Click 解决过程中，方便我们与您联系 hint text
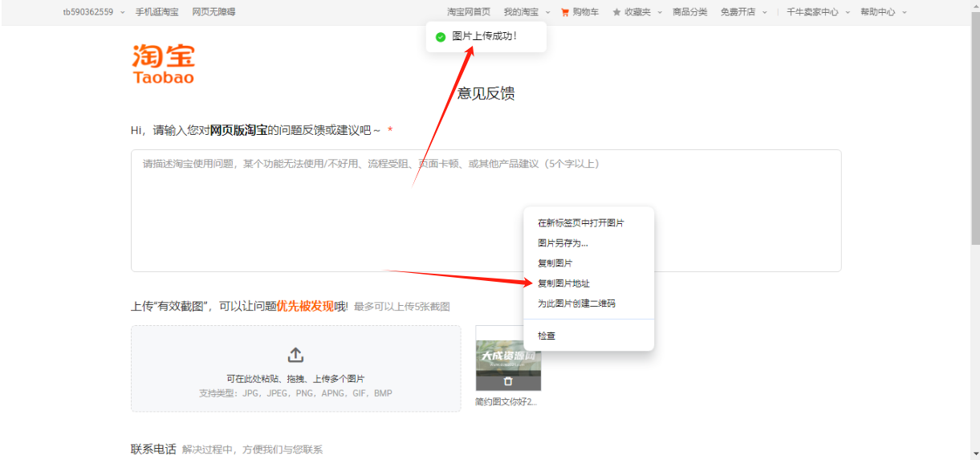The width and height of the screenshot is (980, 460). 252,450
